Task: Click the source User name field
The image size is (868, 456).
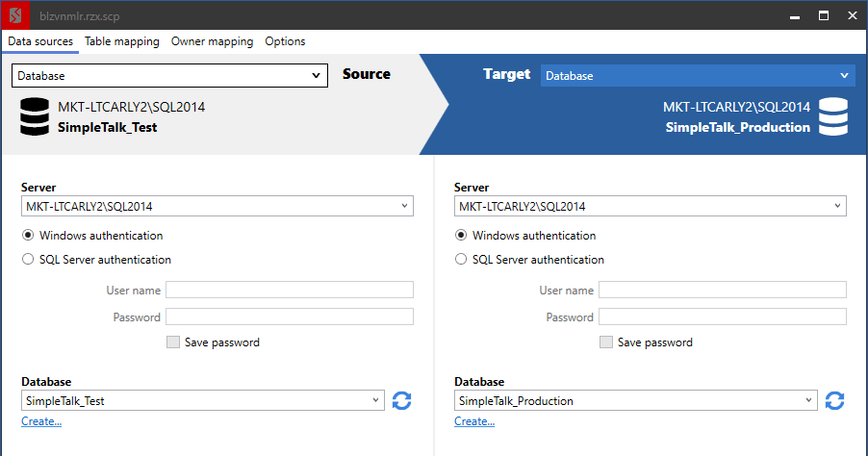Action: click(x=290, y=290)
